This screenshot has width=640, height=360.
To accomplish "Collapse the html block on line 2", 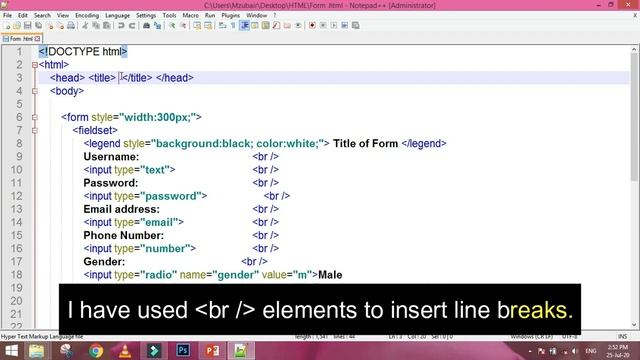I will pos(35,65).
